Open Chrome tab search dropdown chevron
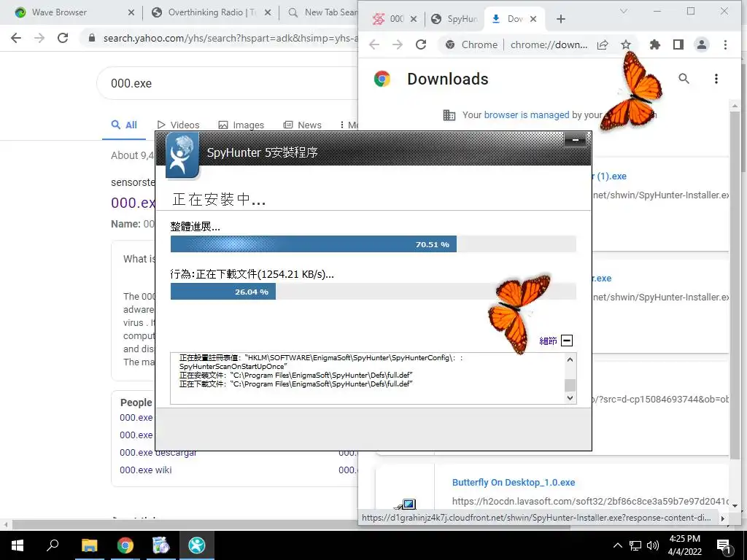The width and height of the screenshot is (747, 560). point(624,11)
